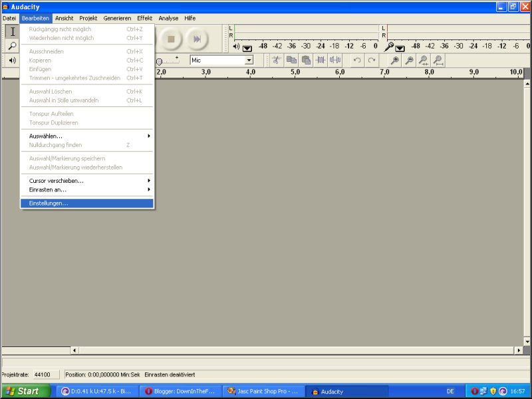Click the horizontal scrollbar left arrow
This screenshot has height=399, width=532.
pos(74,350)
